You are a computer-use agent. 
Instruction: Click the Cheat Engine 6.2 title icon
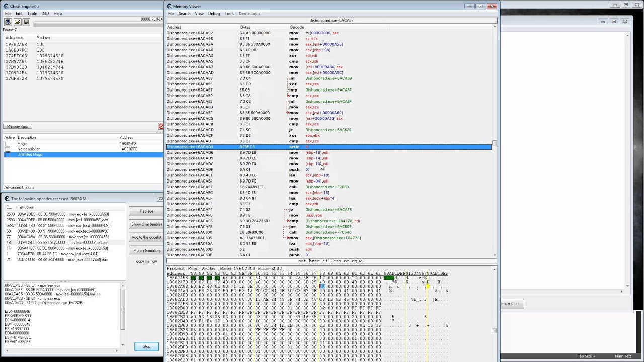coord(6,6)
